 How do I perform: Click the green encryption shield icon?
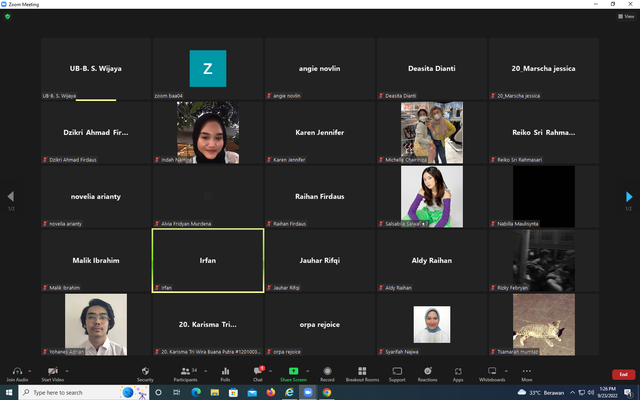coord(7,17)
